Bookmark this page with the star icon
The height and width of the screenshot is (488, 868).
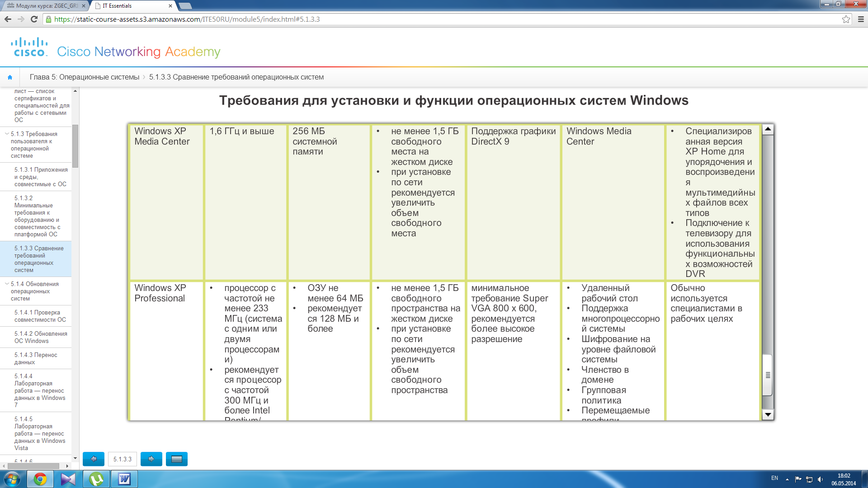(x=846, y=19)
